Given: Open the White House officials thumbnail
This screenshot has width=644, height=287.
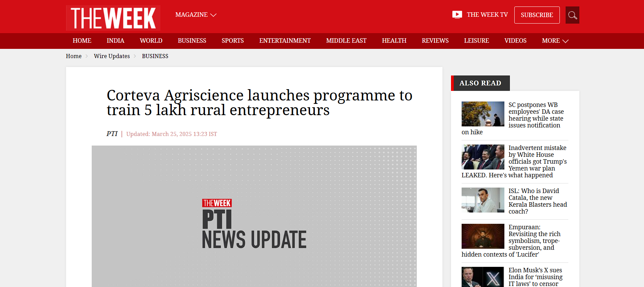Looking at the screenshot, I should pyautogui.click(x=483, y=157).
